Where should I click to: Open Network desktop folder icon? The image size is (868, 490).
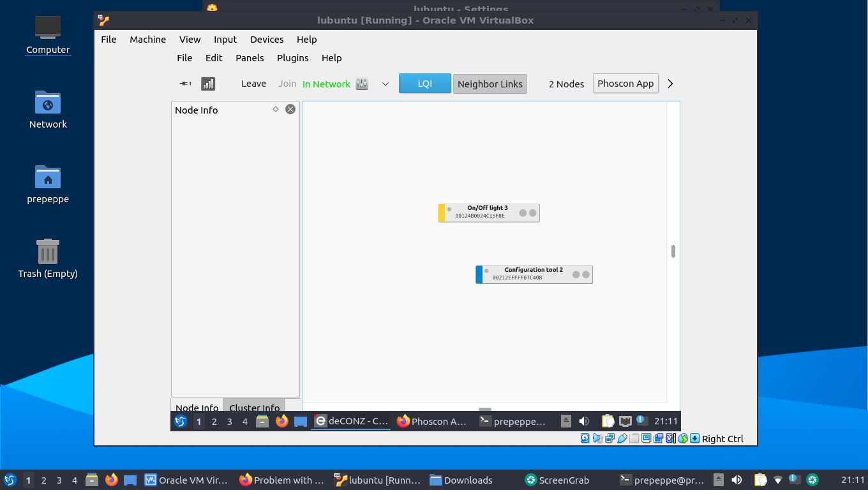[x=48, y=110]
